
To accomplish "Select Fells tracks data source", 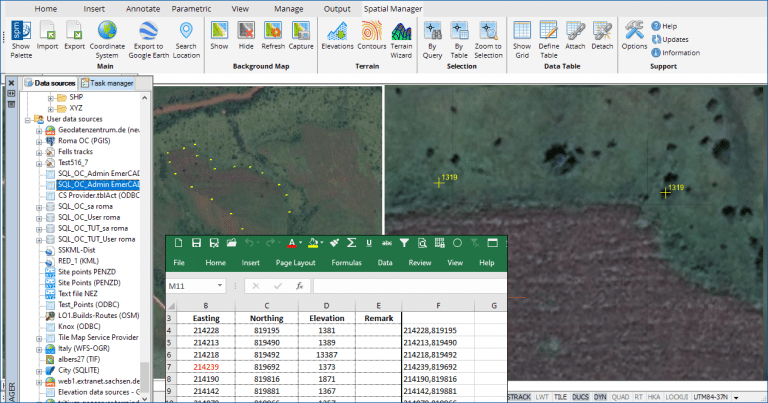I will point(75,152).
